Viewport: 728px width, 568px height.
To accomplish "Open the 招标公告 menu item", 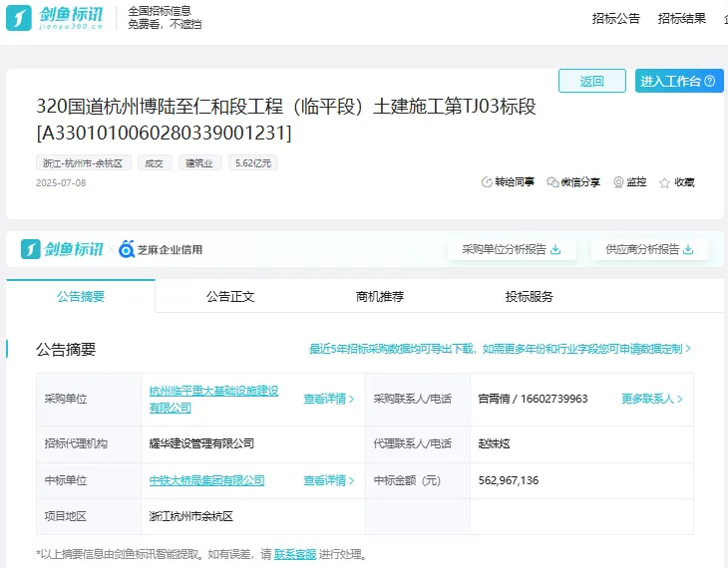I will (x=616, y=18).
